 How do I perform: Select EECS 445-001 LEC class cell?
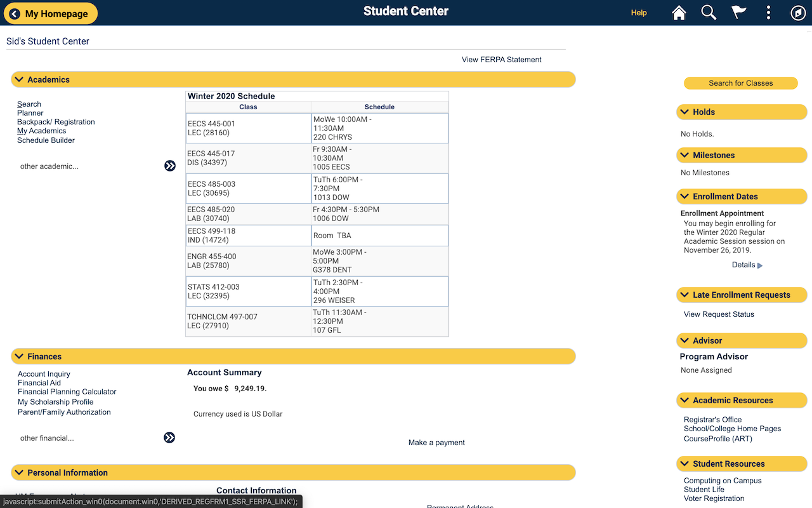click(249, 128)
